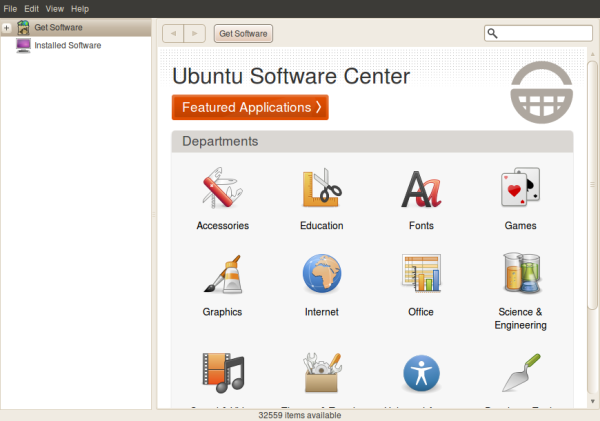Click the Games label

520,226
